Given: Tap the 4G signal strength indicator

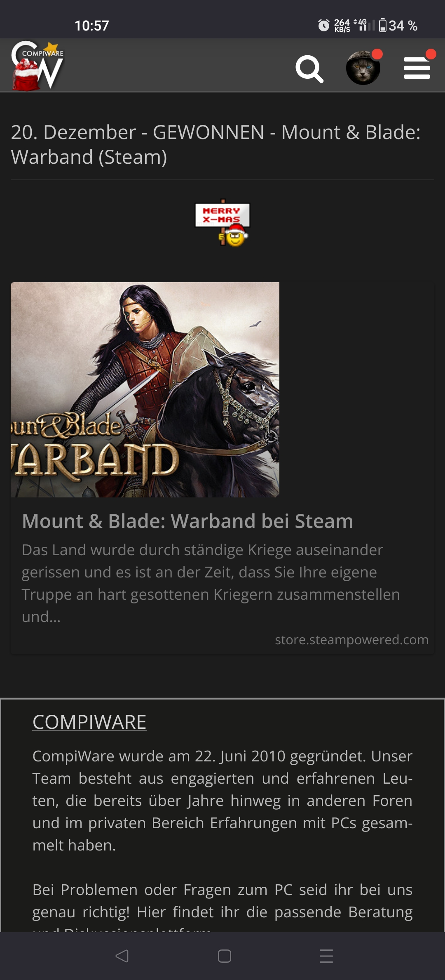Looking at the screenshot, I should pyautogui.click(x=364, y=25).
